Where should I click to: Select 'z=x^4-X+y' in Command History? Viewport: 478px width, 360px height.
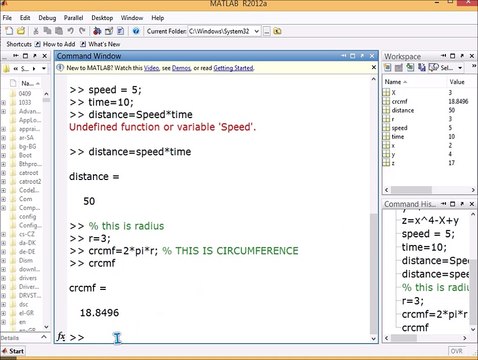430,220
